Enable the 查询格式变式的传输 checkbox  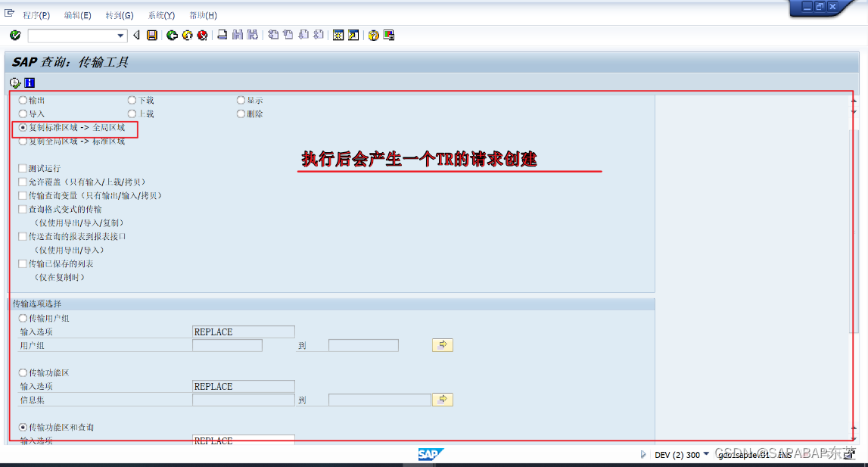[x=23, y=209]
